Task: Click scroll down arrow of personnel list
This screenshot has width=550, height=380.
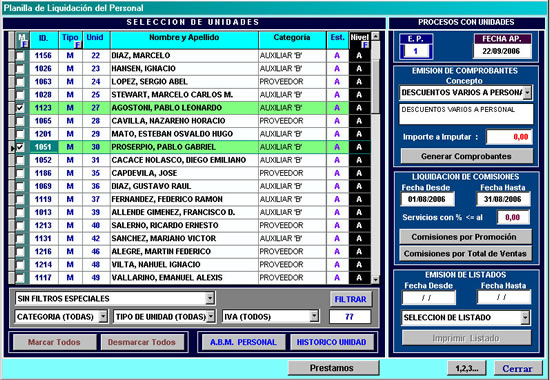Action: click(375, 280)
